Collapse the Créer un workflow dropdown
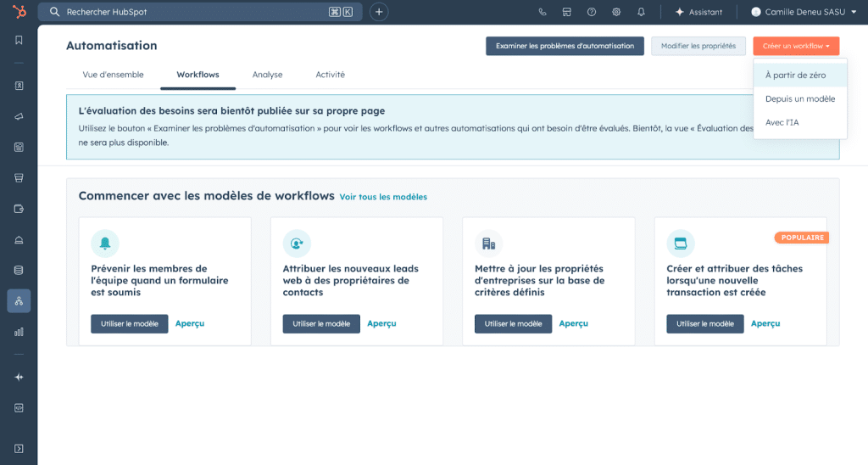The width and height of the screenshot is (868, 465). pos(796,46)
